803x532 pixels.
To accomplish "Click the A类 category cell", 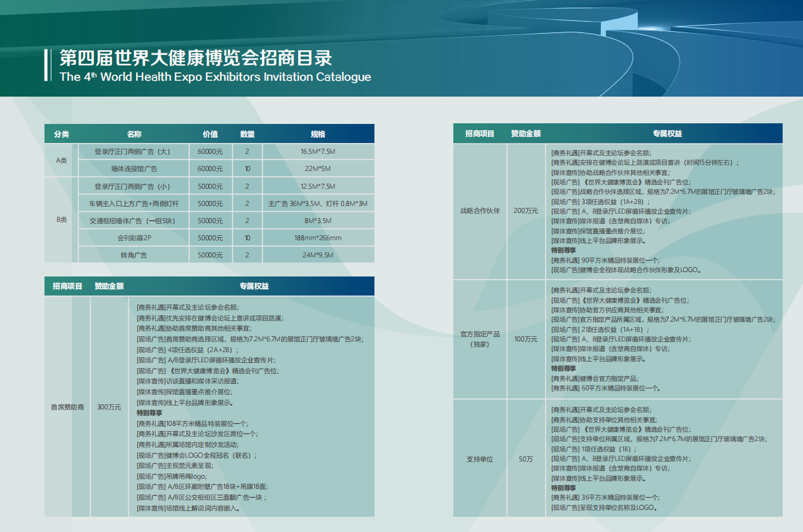I will point(61,160).
